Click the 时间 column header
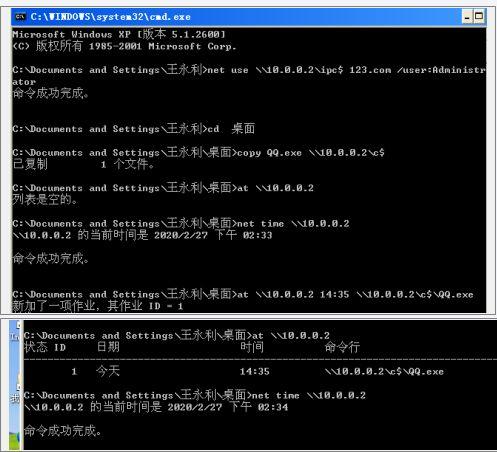497x452 pixels. 252,347
